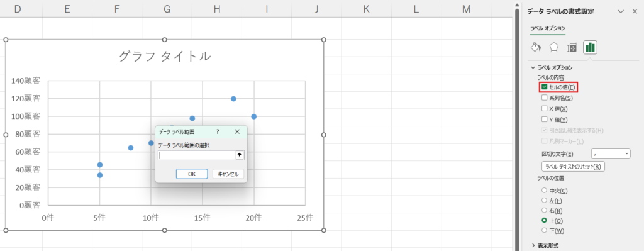
Task: Click ラベル オプション tab
Action: click(x=548, y=28)
